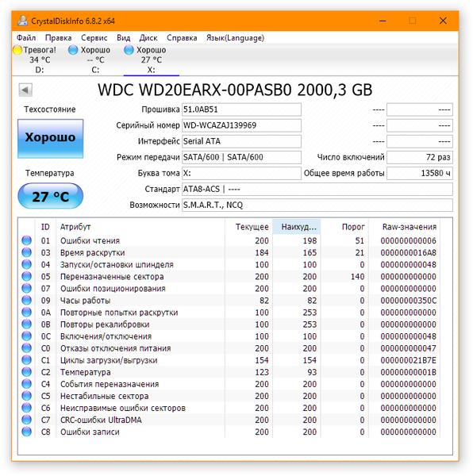This screenshot has width=473, height=476.
Task: Click raw value 000000021B7E of Циклы загрузки/выгрузки
Action: (x=409, y=360)
